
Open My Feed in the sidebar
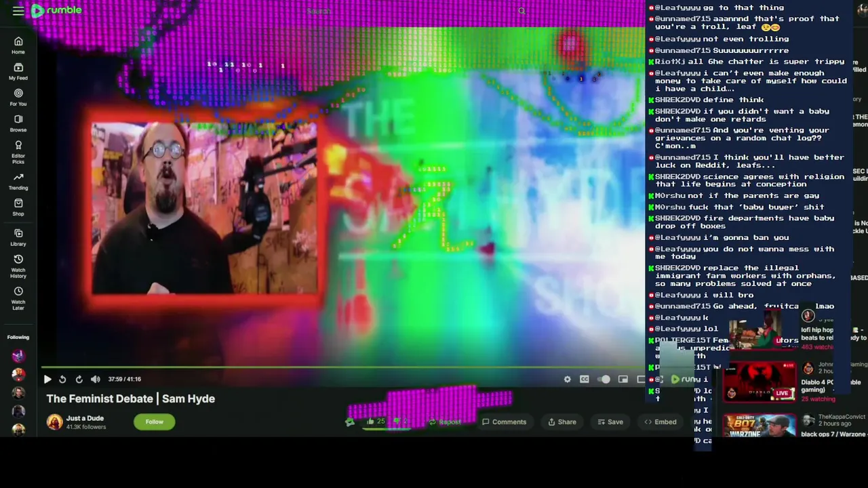coord(18,72)
